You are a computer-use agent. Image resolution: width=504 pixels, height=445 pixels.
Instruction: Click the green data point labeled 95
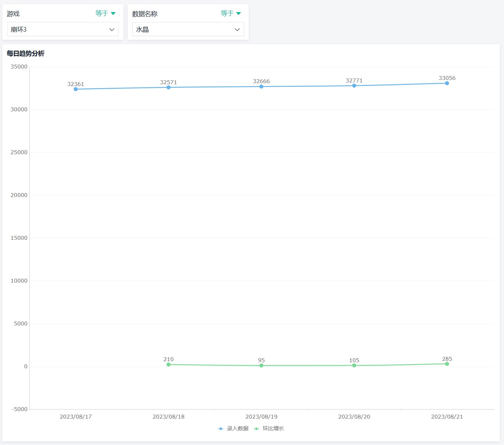[x=261, y=365]
